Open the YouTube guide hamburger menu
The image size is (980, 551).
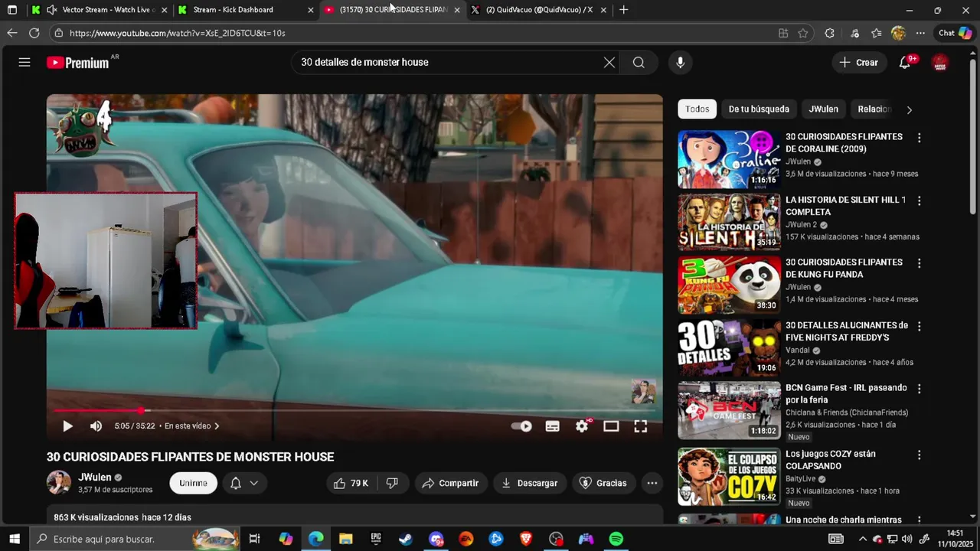click(x=24, y=62)
